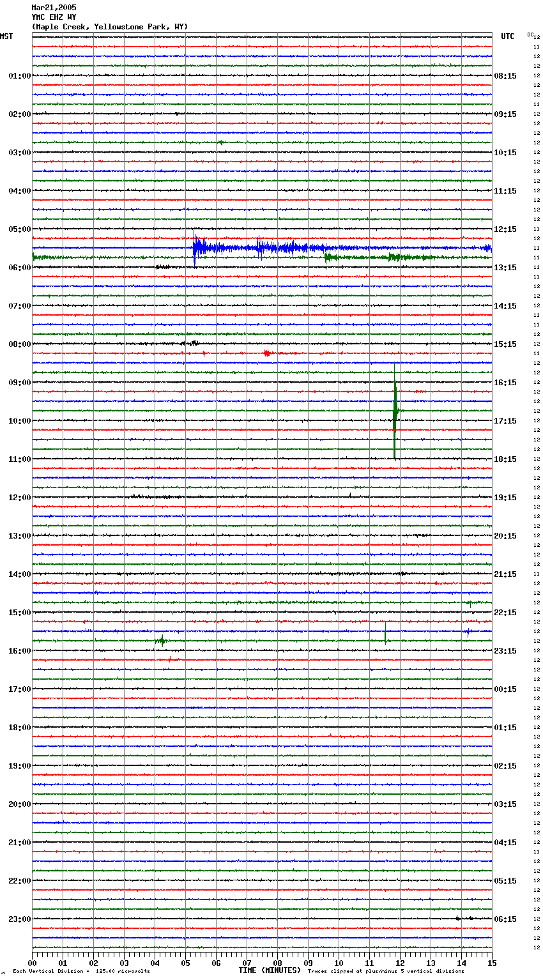Select the 03:00 MST time label
The height and width of the screenshot is (980, 543).
(20, 153)
